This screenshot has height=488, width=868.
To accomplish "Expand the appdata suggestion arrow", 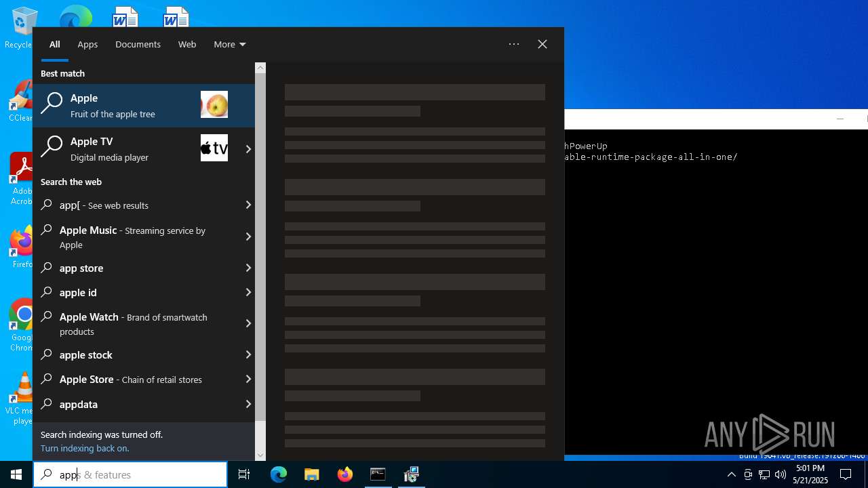I will tap(248, 404).
